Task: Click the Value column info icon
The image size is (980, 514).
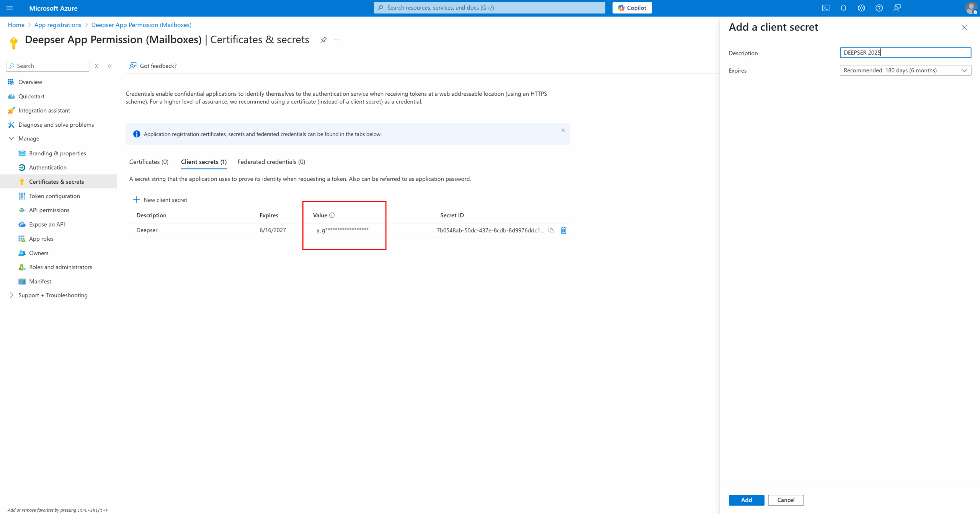Action: [332, 215]
